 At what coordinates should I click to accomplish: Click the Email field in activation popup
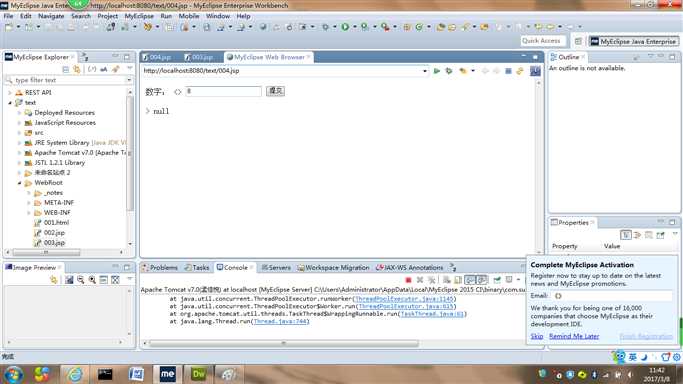(612, 296)
